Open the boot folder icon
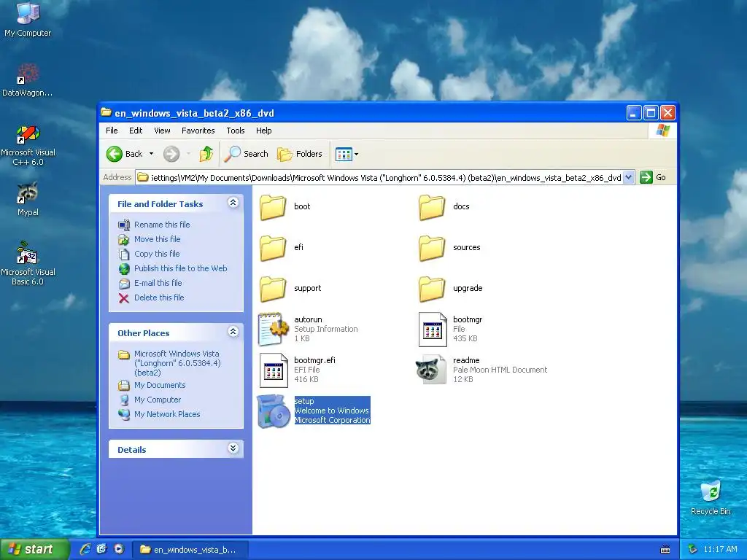Screen dimensions: 747x560 pos(273,207)
